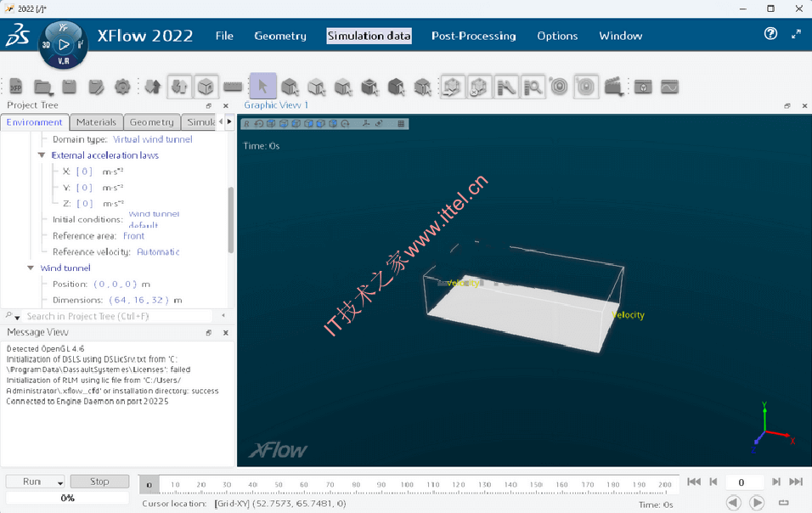This screenshot has height=513, width=812.
Task: Click the dark cube-with-cursor selection icon
Action: coord(396,87)
